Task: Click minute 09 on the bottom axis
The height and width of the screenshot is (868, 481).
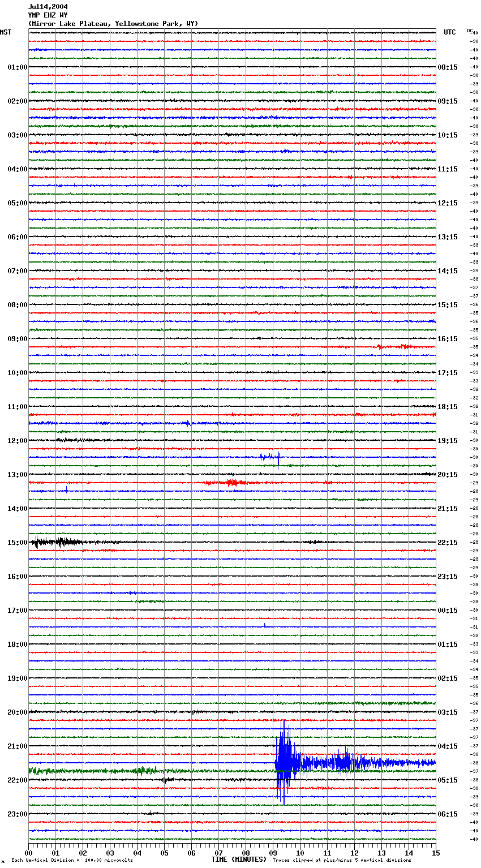Action: (x=273, y=853)
